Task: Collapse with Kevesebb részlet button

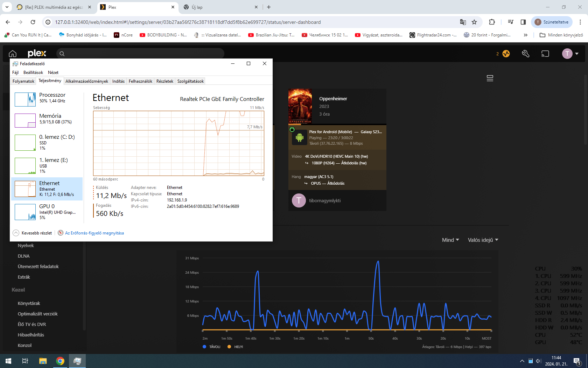Action: pos(32,233)
